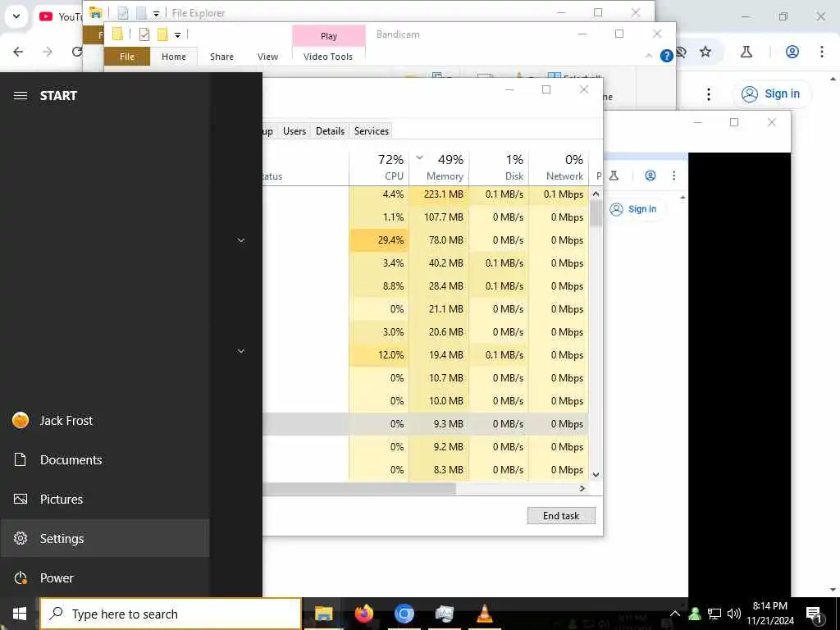Open VLC media player from taskbar
This screenshot has height=630, width=840.
click(484, 614)
